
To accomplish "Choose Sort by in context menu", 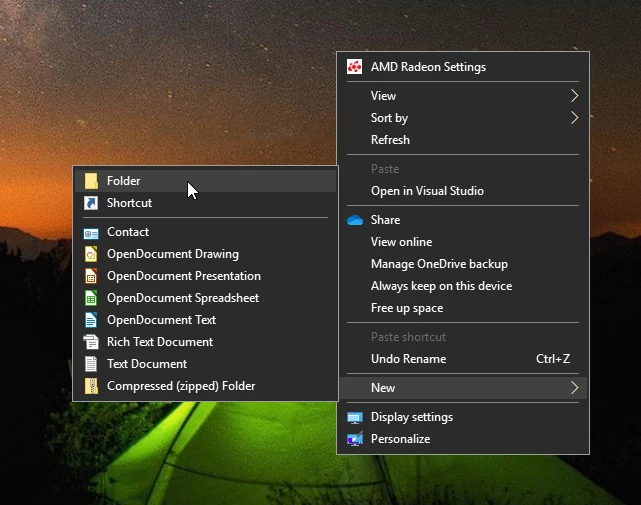I will point(463,118).
